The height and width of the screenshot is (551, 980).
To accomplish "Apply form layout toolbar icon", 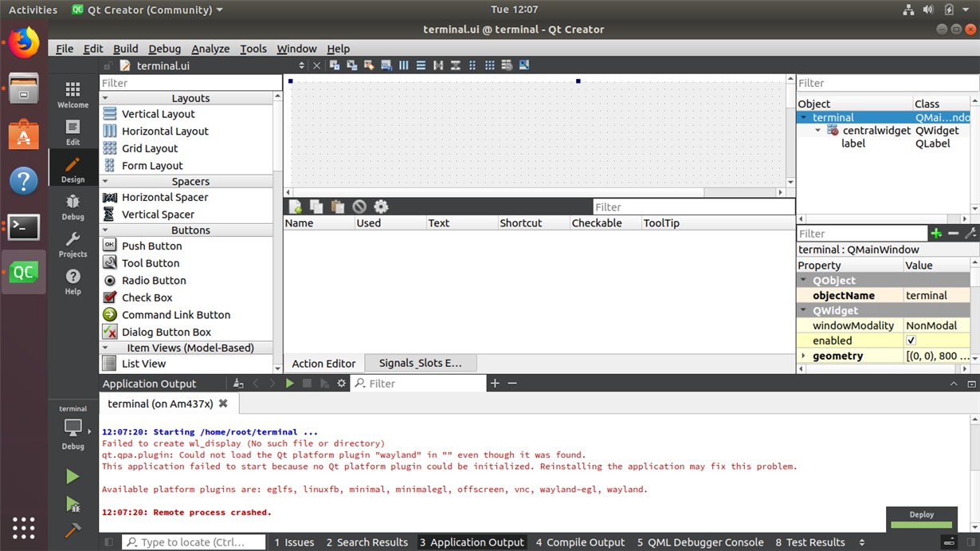I will (472, 65).
